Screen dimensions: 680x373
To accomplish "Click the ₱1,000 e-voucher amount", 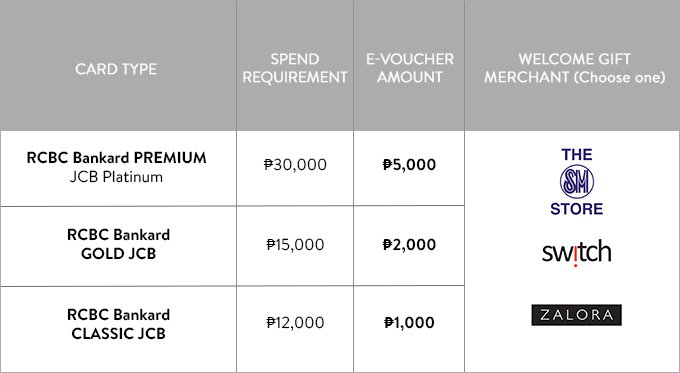I will click(x=409, y=322).
